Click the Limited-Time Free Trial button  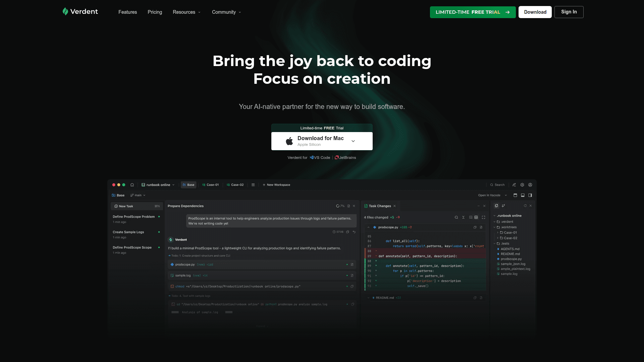[473, 12]
